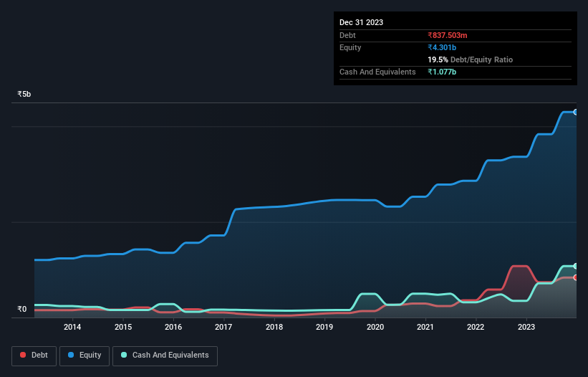Click the 2014 x-axis label
This screenshot has height=377, width=588.
(72, 327)
